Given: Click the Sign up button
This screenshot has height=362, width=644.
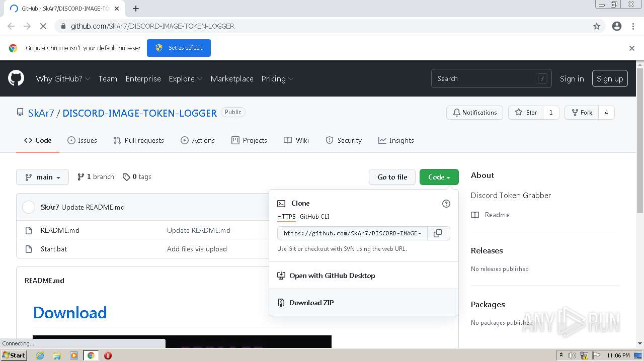Looking at the screenshot, I should click(x=610, y=78).
